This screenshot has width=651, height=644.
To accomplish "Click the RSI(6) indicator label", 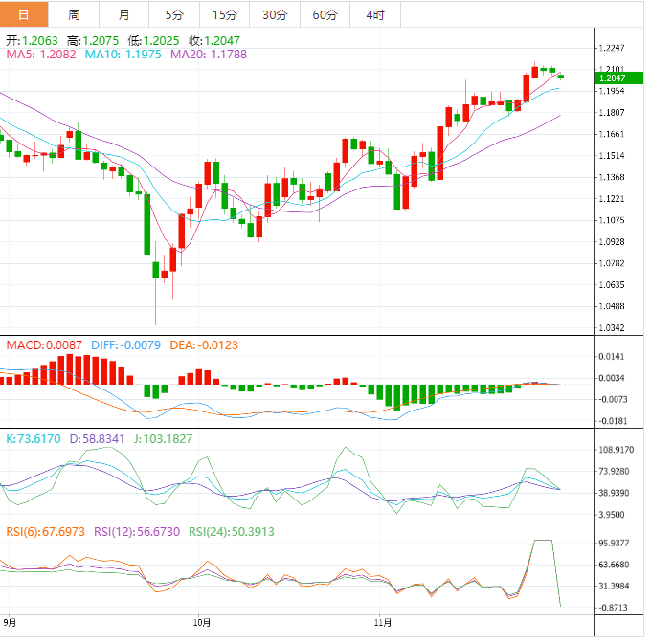I will tap(44, 532).
